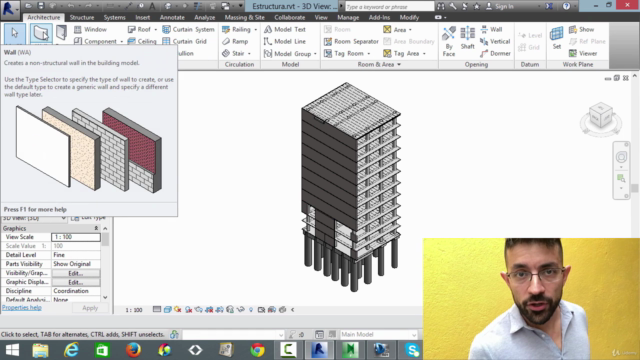Show the work plane

tap(582, 29)
